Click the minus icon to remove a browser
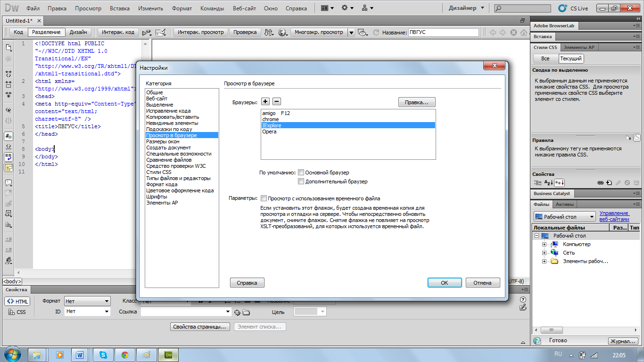 point(277,101)
